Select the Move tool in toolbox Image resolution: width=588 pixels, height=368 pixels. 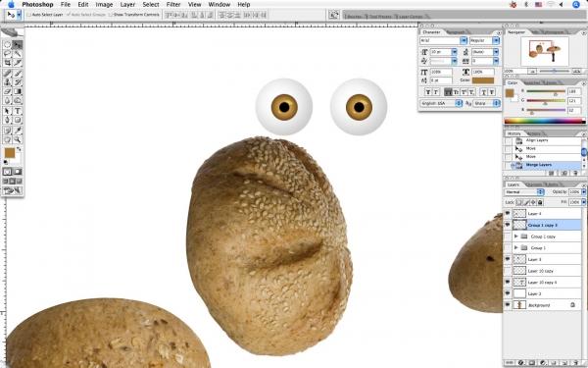tap(18, 45)
